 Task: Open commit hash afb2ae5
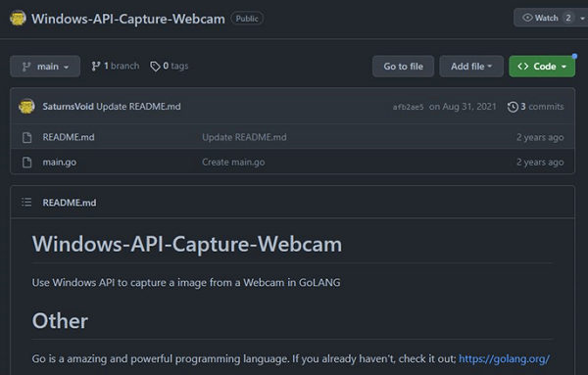[x=408, y=107]
